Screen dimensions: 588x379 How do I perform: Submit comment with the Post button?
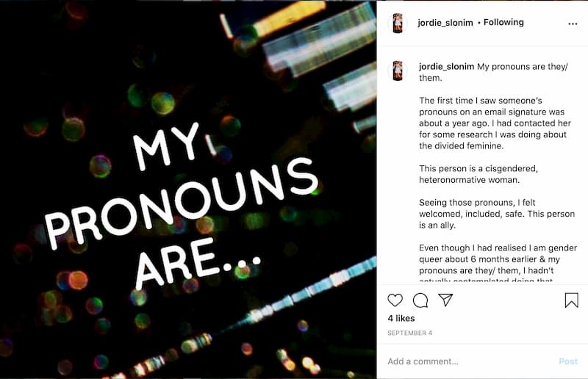(568, 361)
